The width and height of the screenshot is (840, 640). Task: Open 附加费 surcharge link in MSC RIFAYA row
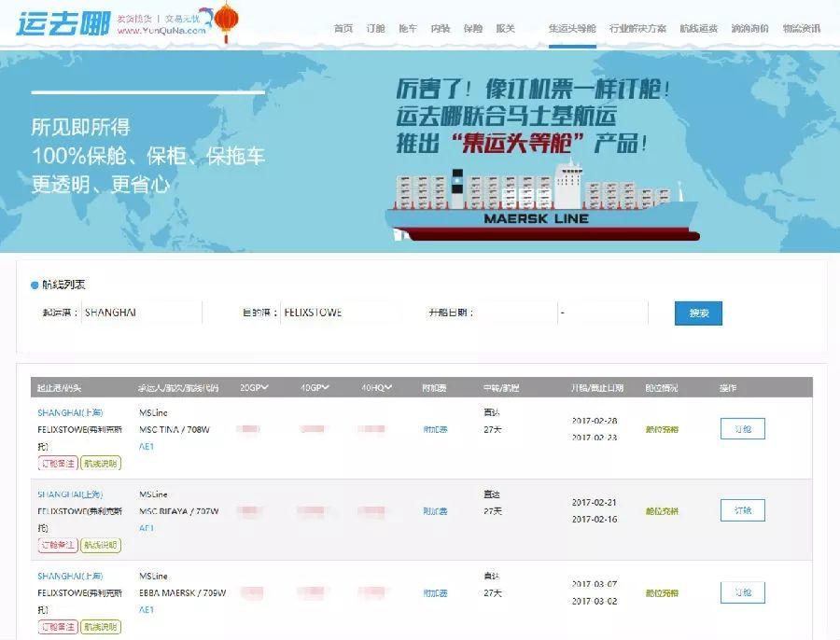pos(435,511)
